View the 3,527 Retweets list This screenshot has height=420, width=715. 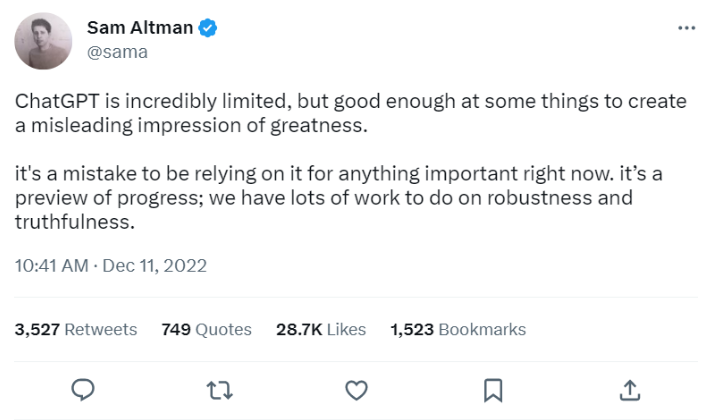click(x=76, y=329)
